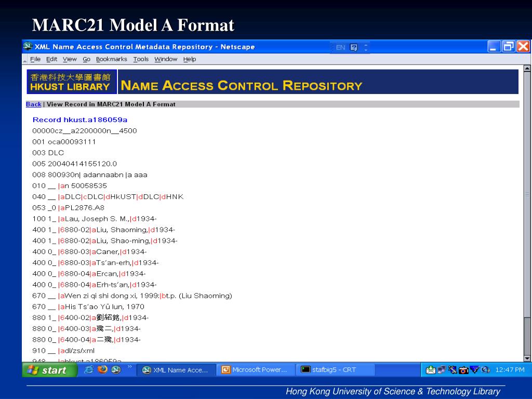532x399 pixels.
Task: Launch Netscape from quick launch
Action: (x=116, y=369)
